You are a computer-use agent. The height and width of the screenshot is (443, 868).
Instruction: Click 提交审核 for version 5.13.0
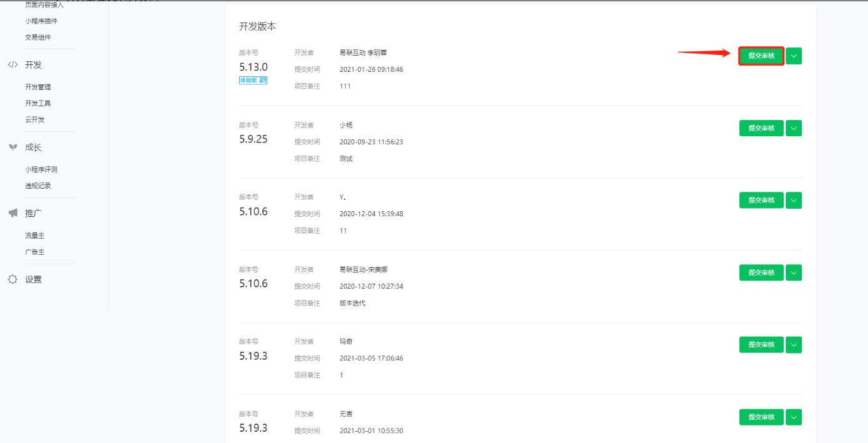[761, 56]
